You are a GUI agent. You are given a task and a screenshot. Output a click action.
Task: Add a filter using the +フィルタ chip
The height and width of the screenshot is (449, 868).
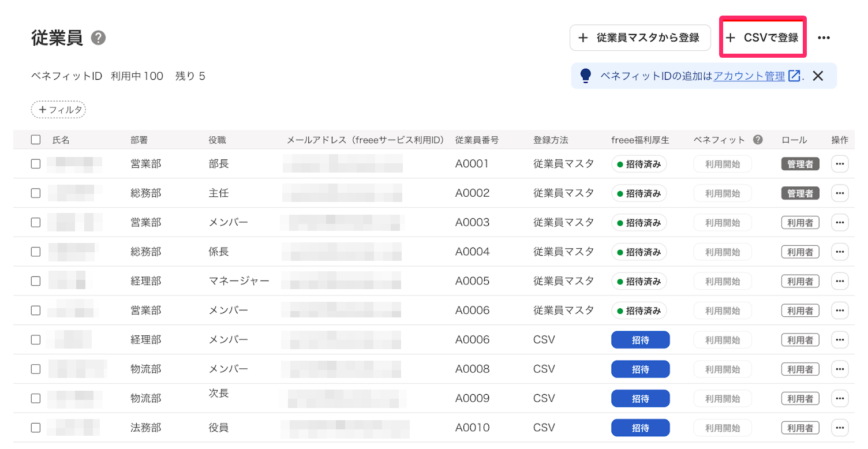[x=58, y=109]
